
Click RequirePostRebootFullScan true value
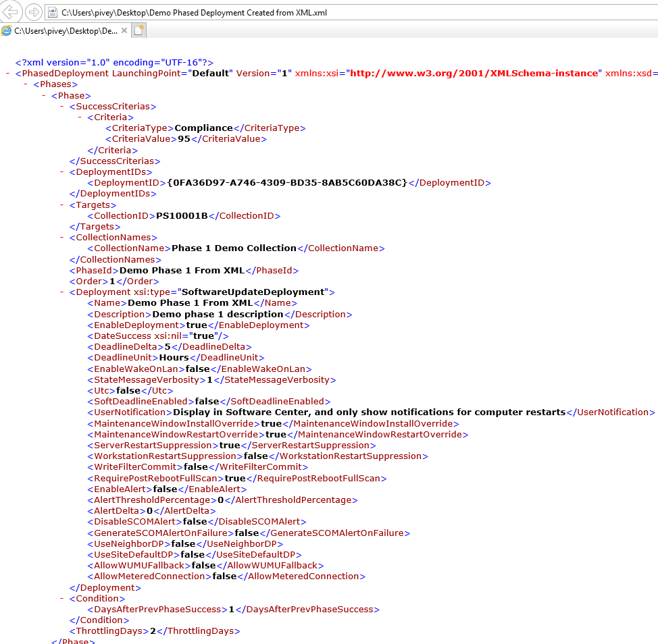point(235,479)
